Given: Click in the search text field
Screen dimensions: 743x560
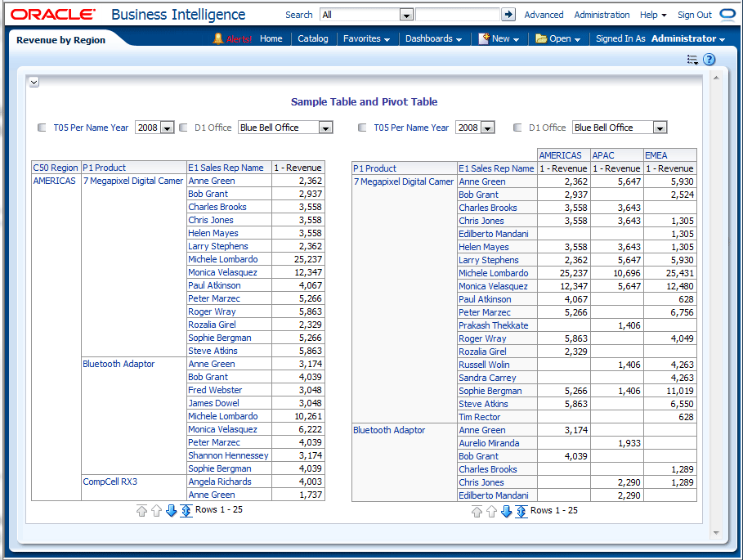Looking at the screenshot, I should click(457, 15).
